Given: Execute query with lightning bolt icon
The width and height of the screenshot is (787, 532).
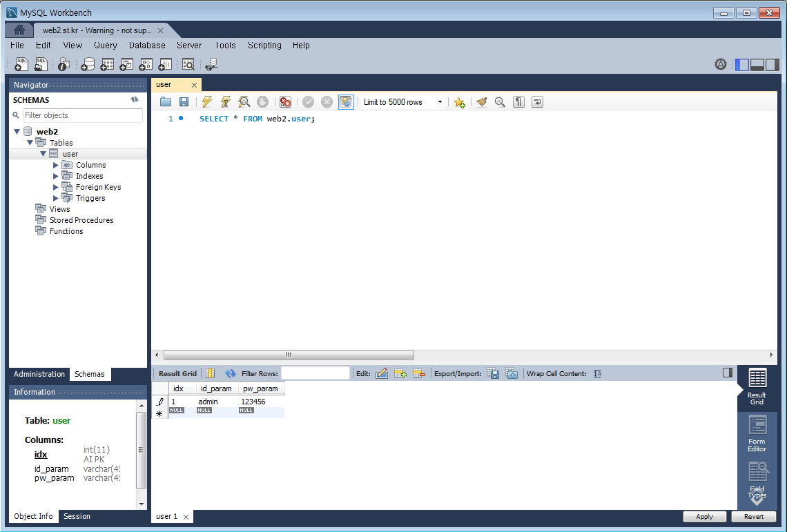Looking at the screenshot, I should click(x=207, y=102).
